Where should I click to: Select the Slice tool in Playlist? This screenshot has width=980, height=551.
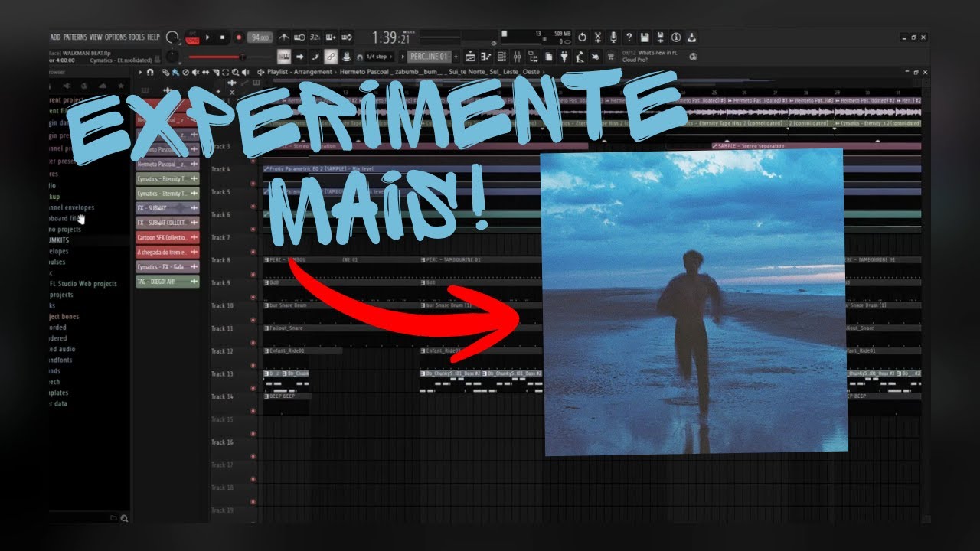pos(216,72)
